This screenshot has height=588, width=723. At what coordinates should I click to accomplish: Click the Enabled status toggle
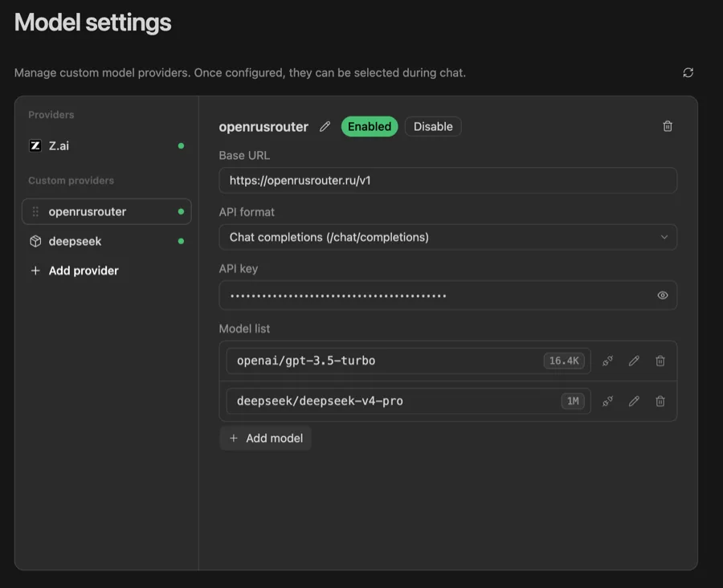(370, 126)
